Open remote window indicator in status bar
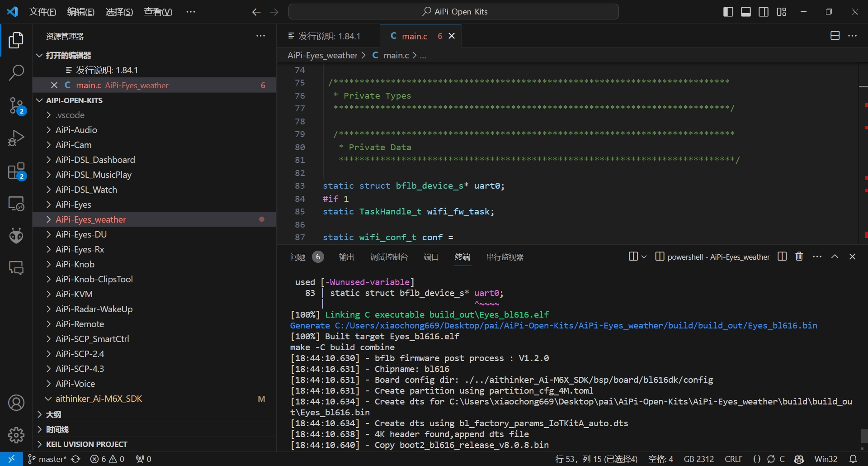The height and width of the screenshot is (466, 868). coord(11,459)
